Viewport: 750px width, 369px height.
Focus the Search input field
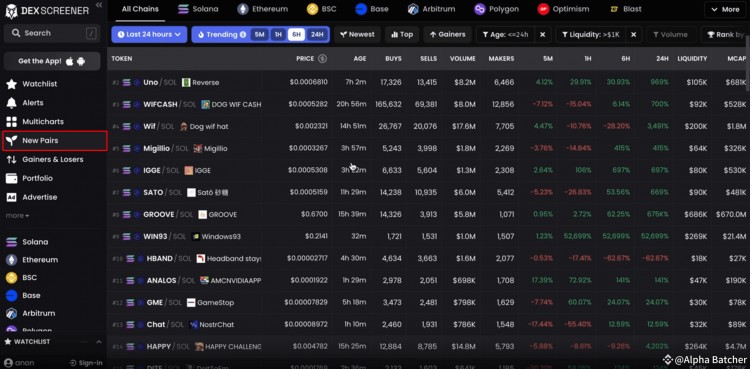[52, 33]
